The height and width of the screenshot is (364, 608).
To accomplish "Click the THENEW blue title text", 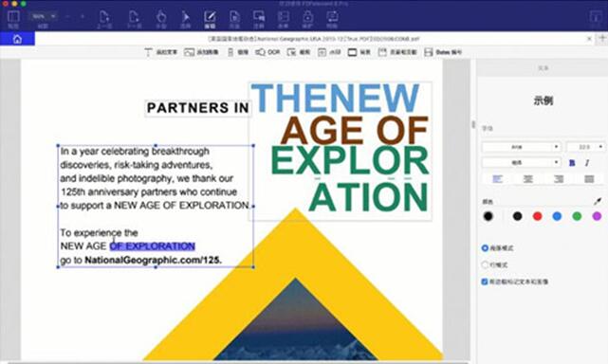I will click(x=336, y=98).
